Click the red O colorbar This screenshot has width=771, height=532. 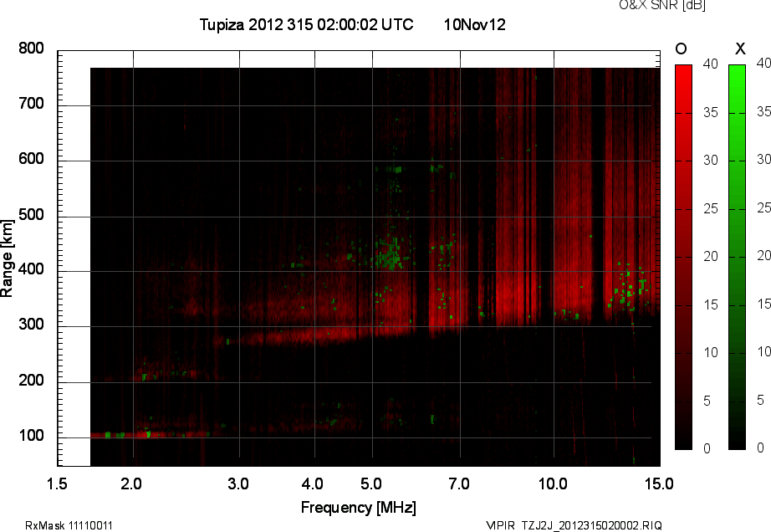(x=683, y=257)
